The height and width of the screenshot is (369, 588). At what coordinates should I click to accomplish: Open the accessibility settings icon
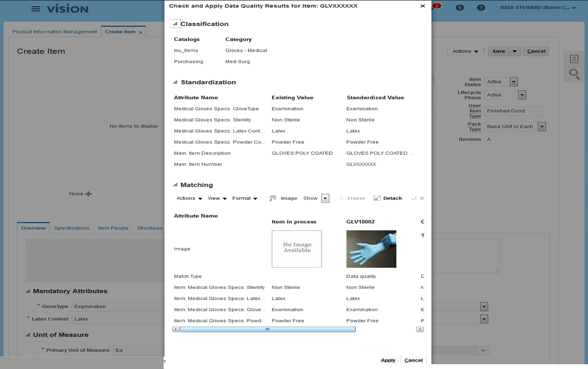460,7
